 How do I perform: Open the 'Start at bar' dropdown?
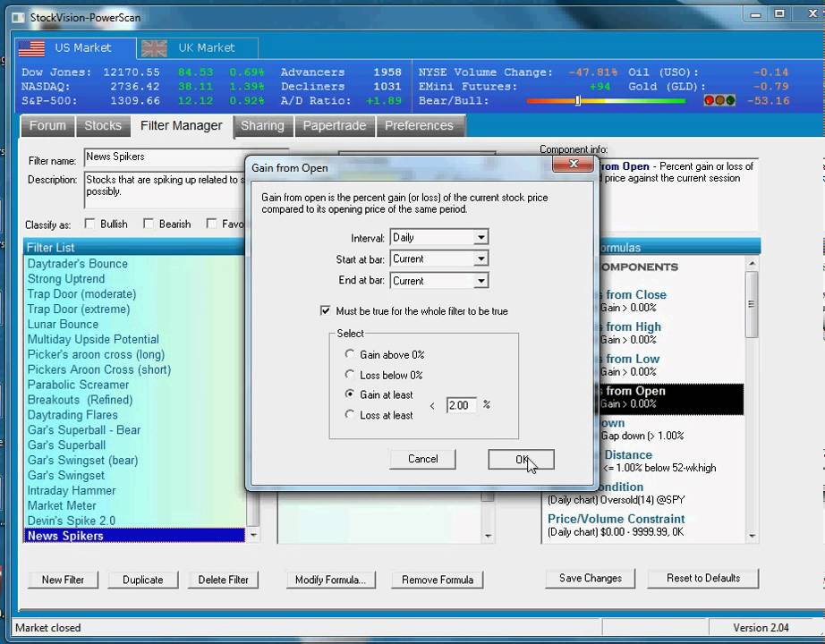[x=481, y=258]
